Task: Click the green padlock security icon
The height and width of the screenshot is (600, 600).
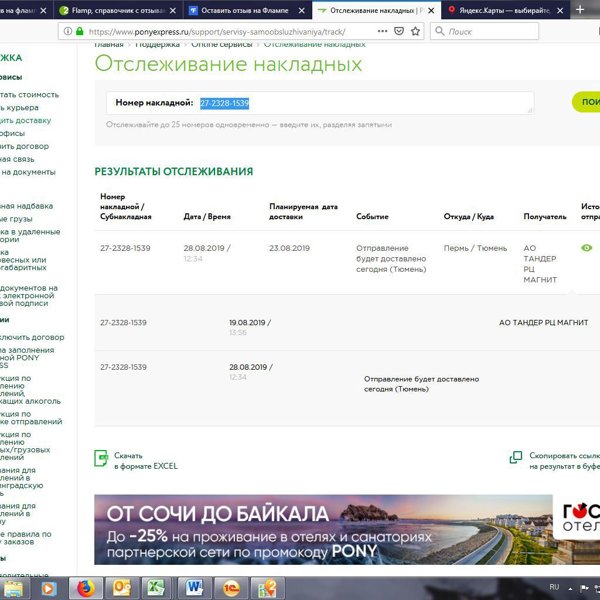Action: [x=80, y=31]
